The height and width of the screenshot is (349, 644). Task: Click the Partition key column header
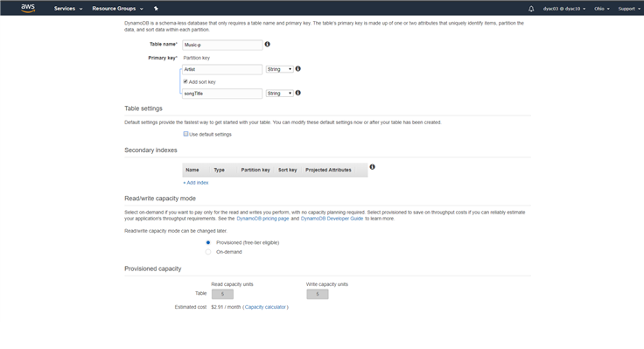click(x=255, y=170)
